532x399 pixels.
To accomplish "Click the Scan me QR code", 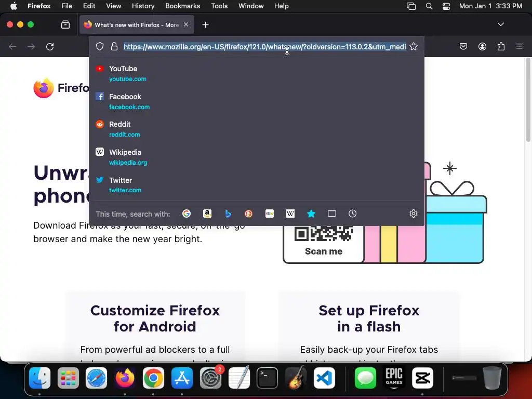I will [x=324, y=234].
